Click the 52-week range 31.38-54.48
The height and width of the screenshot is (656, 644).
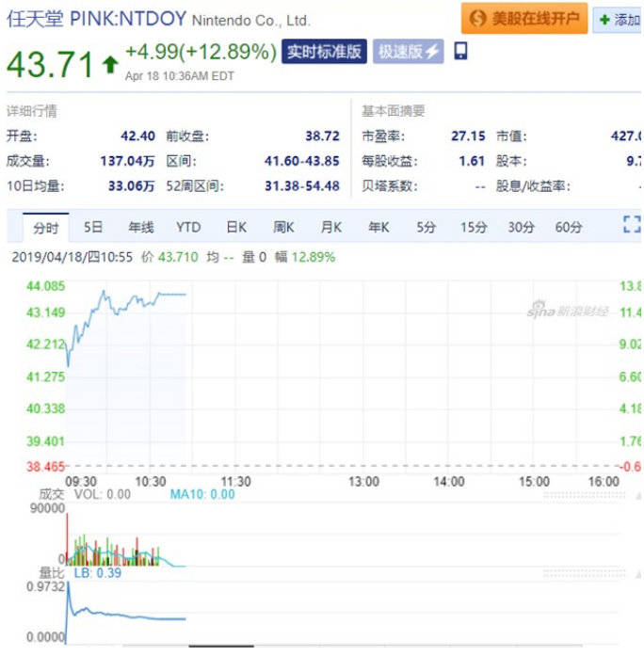pos(301,185)
